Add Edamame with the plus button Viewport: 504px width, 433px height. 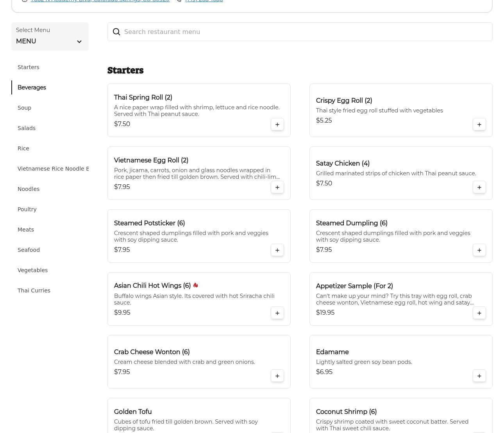479,376
